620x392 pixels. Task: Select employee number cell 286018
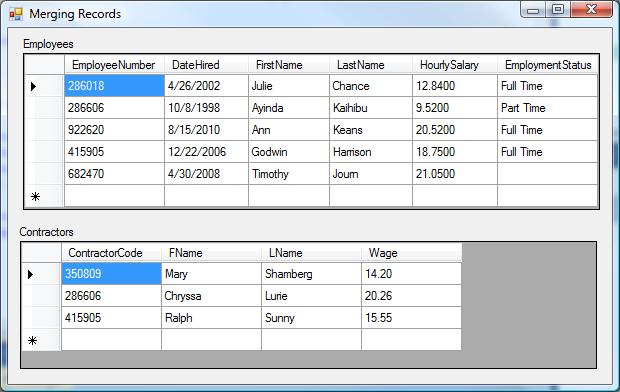tap(114, 86)
